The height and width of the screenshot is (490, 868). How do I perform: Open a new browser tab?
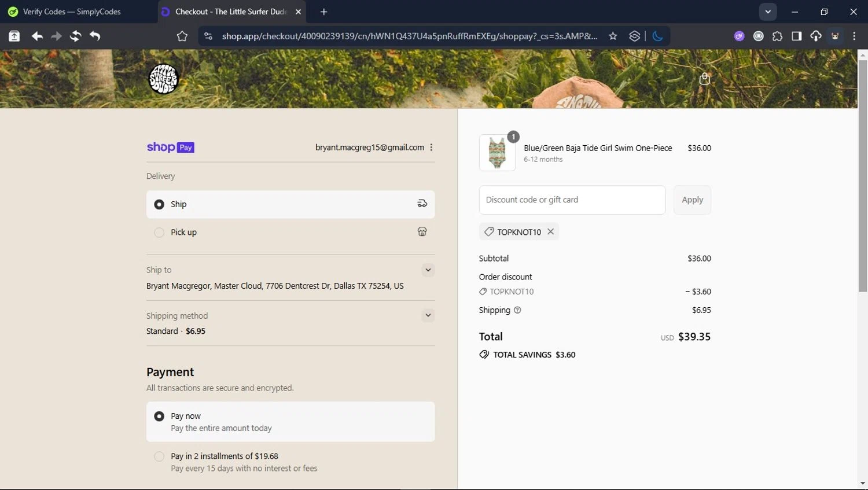323,12
